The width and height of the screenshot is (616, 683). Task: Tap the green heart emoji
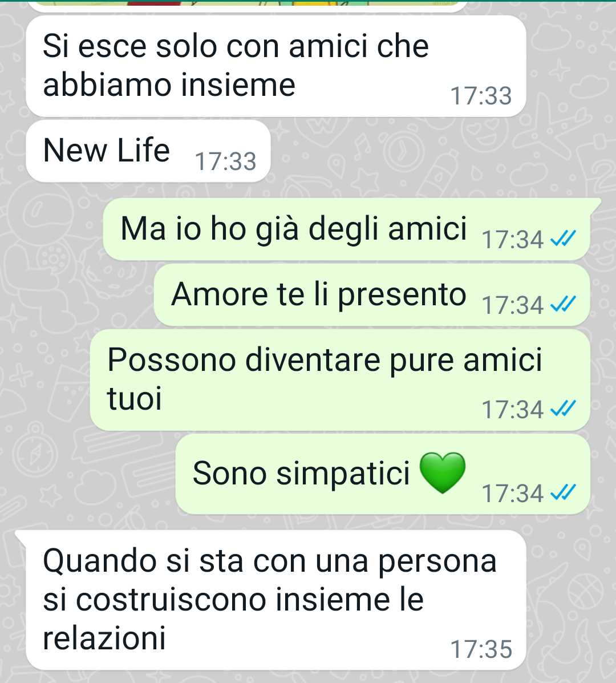[x=442, y=472]
